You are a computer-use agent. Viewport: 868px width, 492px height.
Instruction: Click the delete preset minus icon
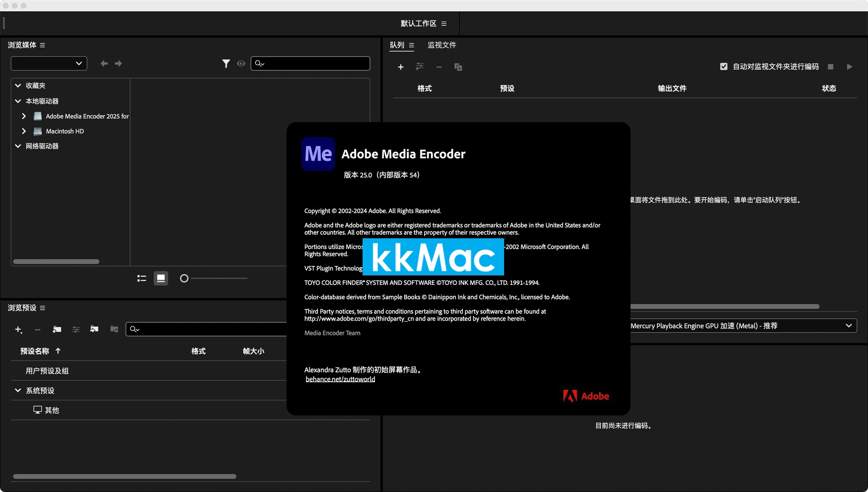point(38,330)
